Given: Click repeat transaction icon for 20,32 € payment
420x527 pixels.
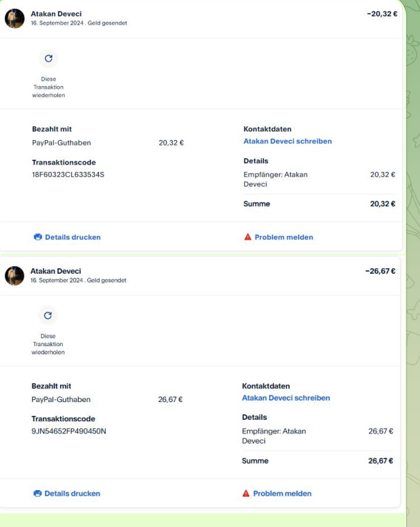Looking at the screenshot, I should pos(48,59).
